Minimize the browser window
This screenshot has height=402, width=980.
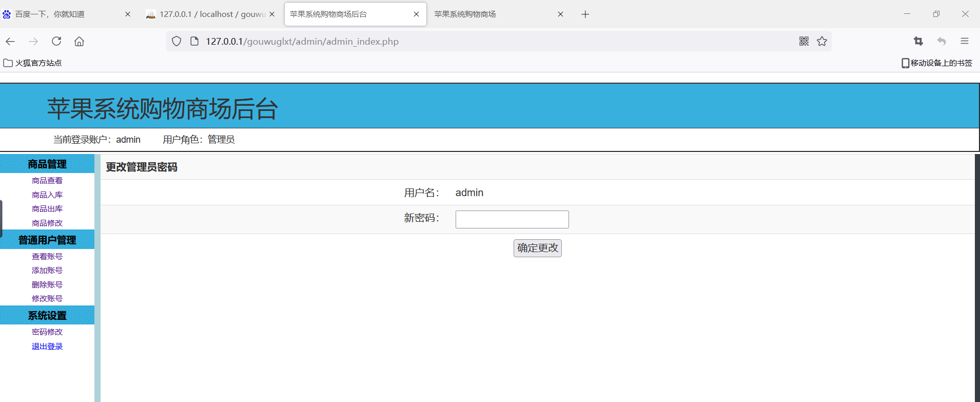(x=907, y=14)
